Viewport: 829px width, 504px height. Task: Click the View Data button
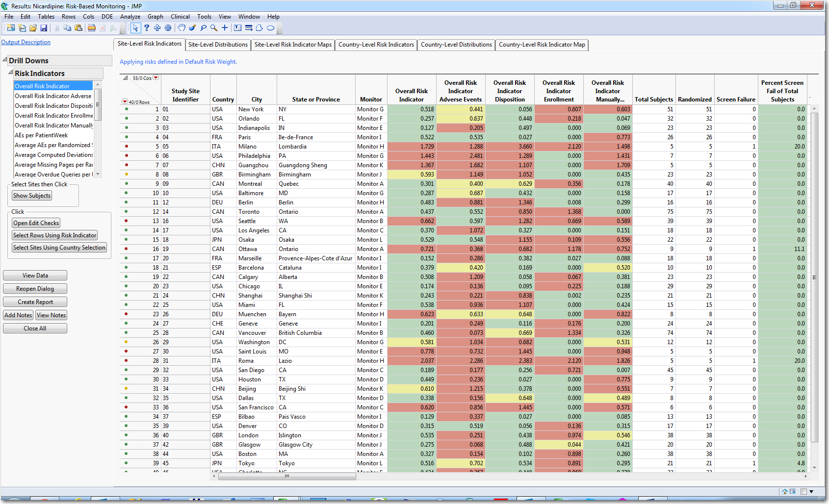coord(35,276)
